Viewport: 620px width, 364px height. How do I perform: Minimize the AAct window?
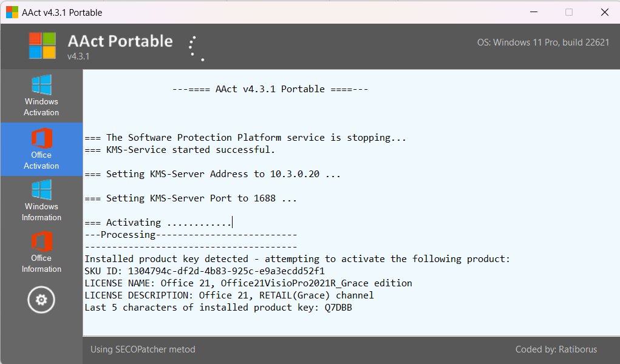(534, 12)
